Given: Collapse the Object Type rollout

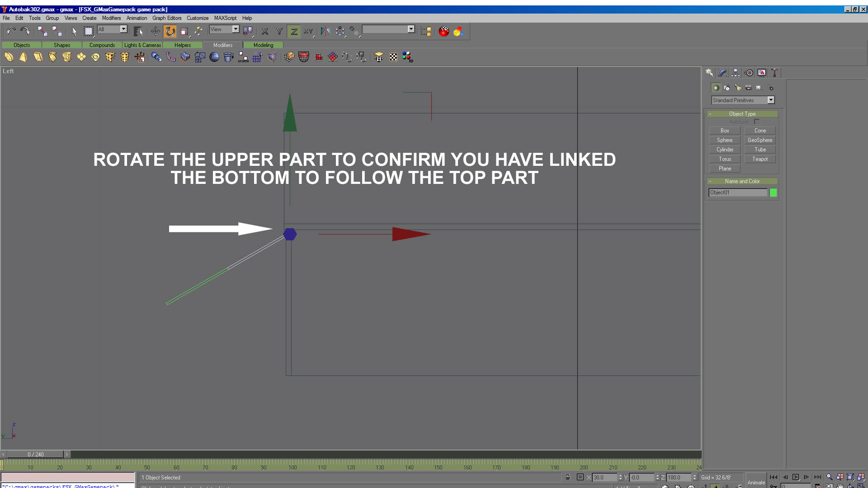Looking at the screenshot, I should point(742,114).
